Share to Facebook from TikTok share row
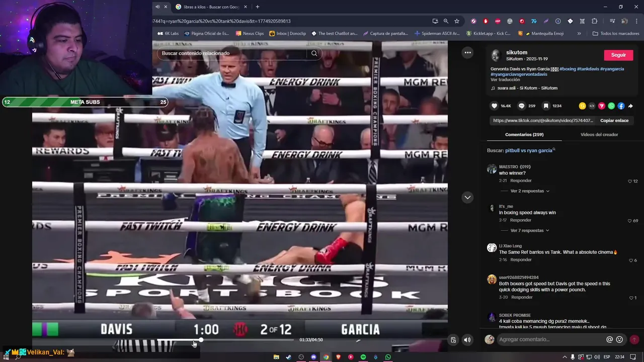The width and height of the screenshot is (644, 362). pyautogui.click(x=621, y=106)
